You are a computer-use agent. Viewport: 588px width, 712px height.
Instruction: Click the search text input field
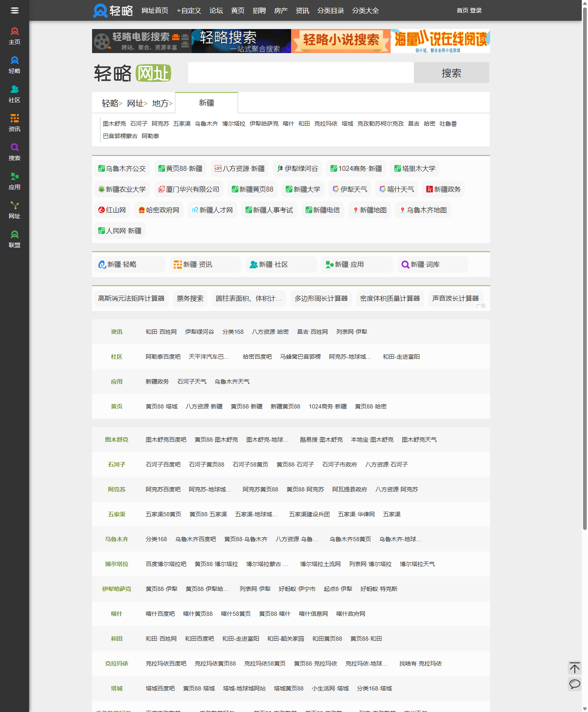pos(301,73)
